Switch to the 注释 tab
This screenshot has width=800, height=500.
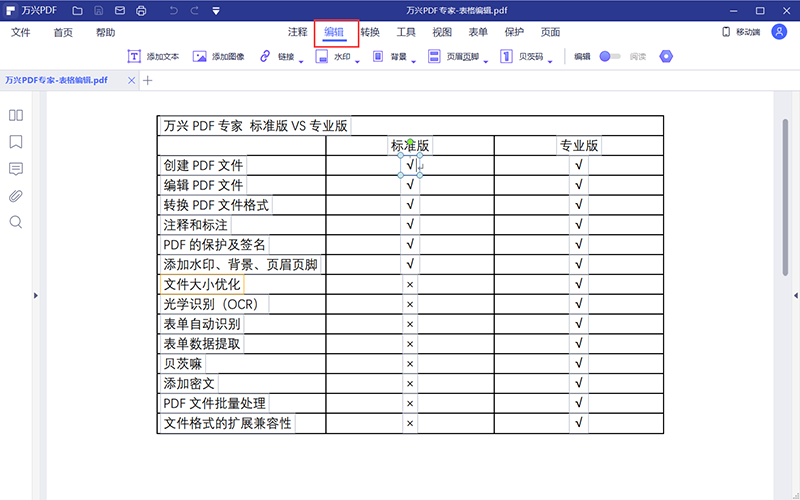tap(297, 32)
